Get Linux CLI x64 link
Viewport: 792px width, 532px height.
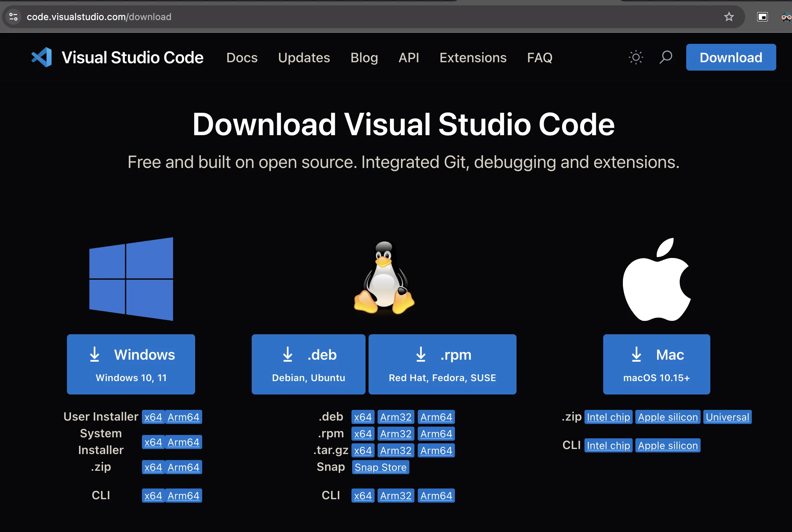[x=363, y=496]
